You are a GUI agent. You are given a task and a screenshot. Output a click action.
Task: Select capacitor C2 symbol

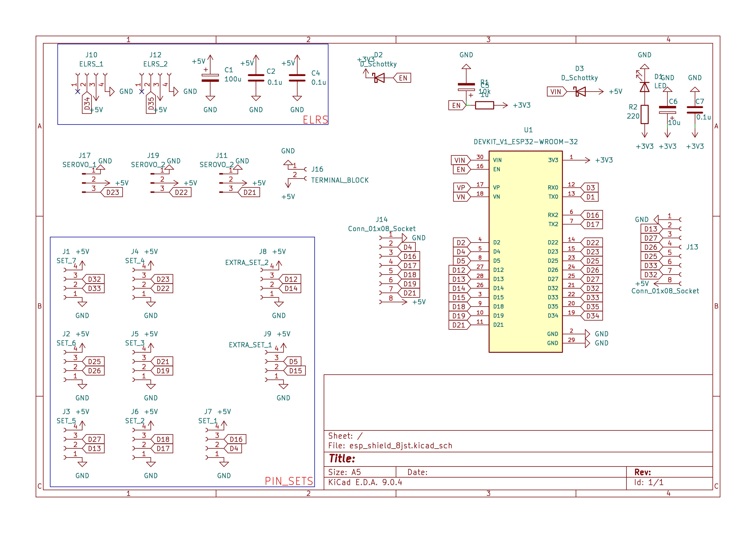(x=256, y=78)
